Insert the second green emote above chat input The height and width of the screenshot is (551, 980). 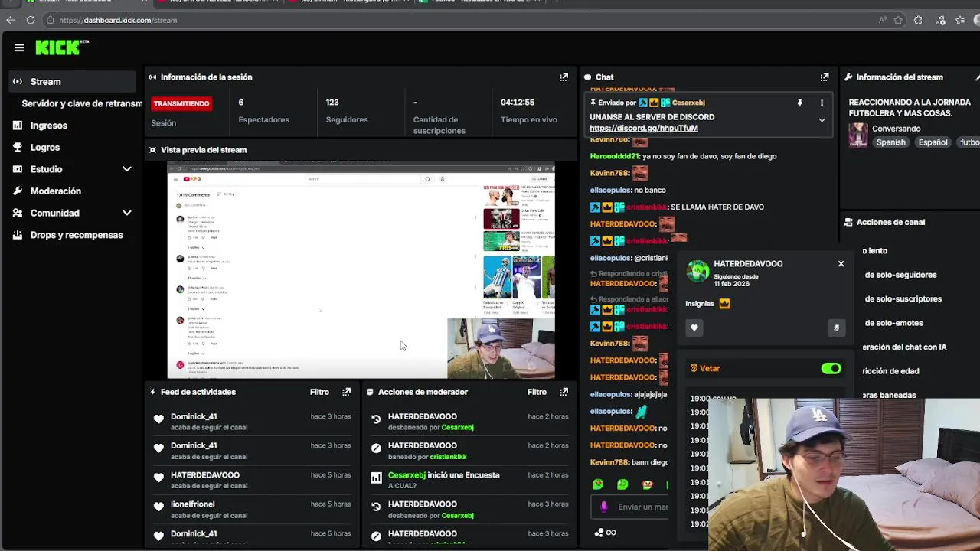point(622,484)
